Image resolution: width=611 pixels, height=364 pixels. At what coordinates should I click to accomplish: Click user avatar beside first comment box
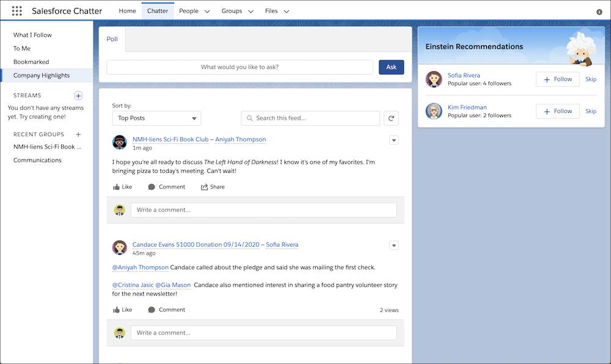coord(120,210)
